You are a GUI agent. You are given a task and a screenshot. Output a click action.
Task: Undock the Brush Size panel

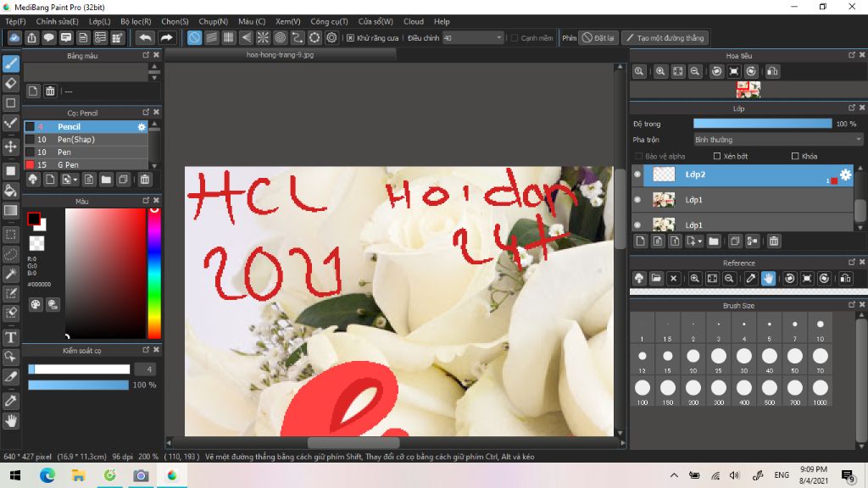pos(851,304)
